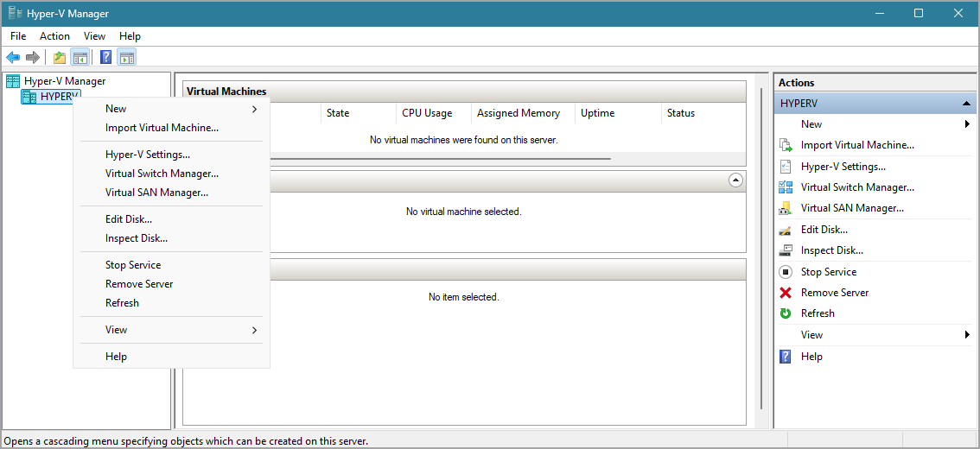Click the Virtual Machines section heading
Viewport: 980px width, 449px height.
226,92
